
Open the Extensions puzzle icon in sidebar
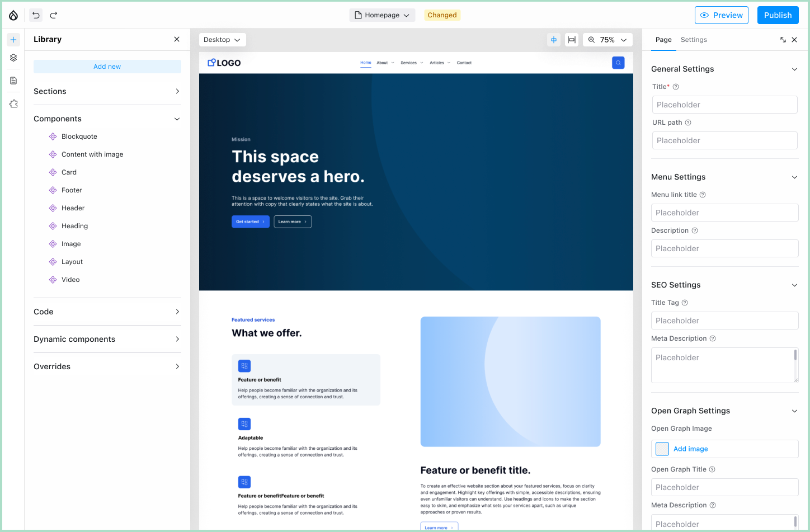pyautogui.click(x=13, y=103)
